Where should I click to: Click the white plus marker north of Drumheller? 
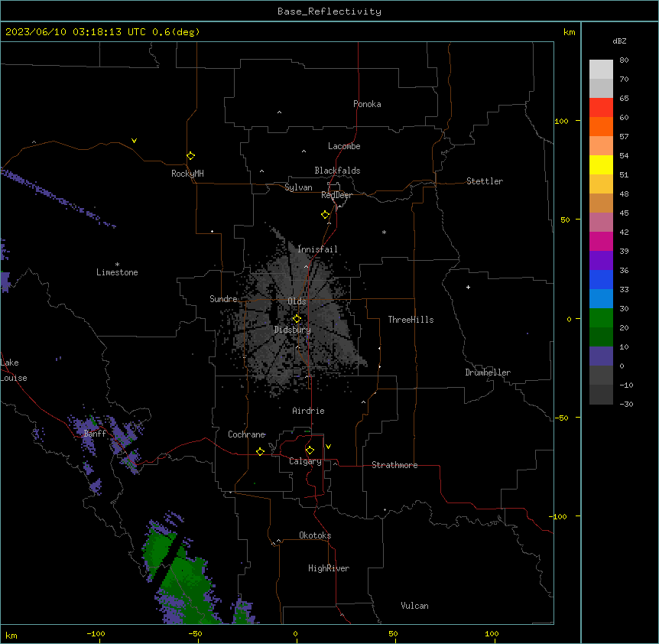pos(468,287)
